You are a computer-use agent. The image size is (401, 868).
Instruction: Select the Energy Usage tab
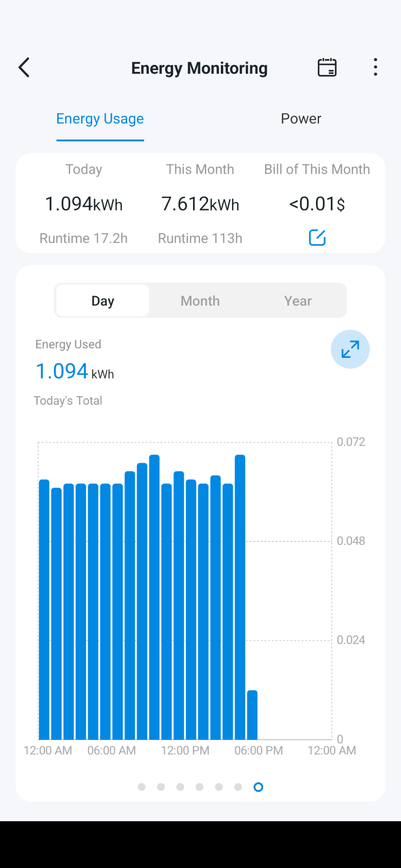coord(100,119)
